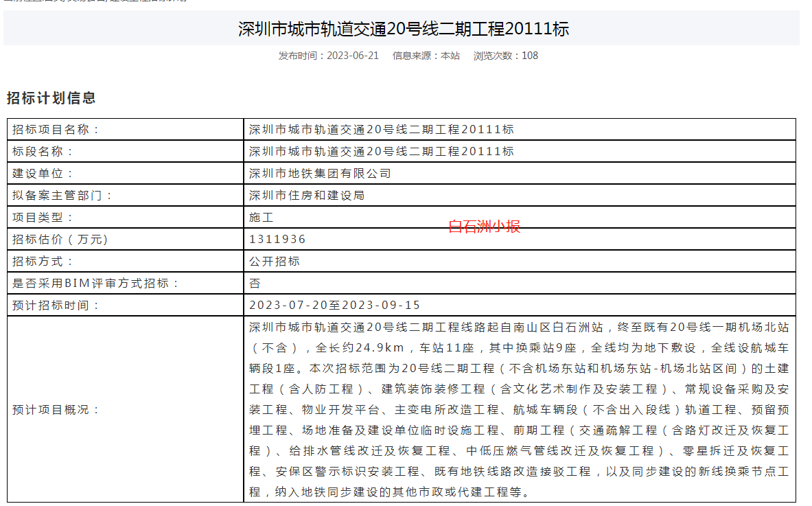
Task: Click the 公开招标 bidding method value
Action: (x=274, y=262)
